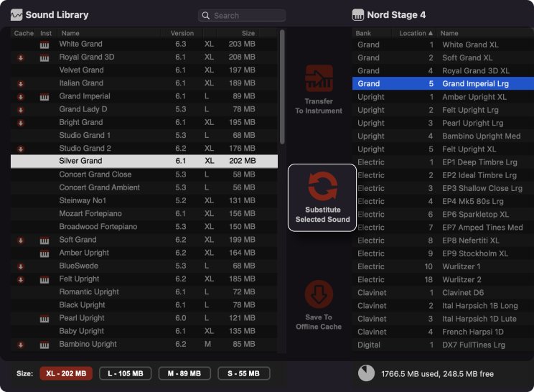
Task: Select French Harpsi 1D in the instrument list
Action: pos(443,332)
